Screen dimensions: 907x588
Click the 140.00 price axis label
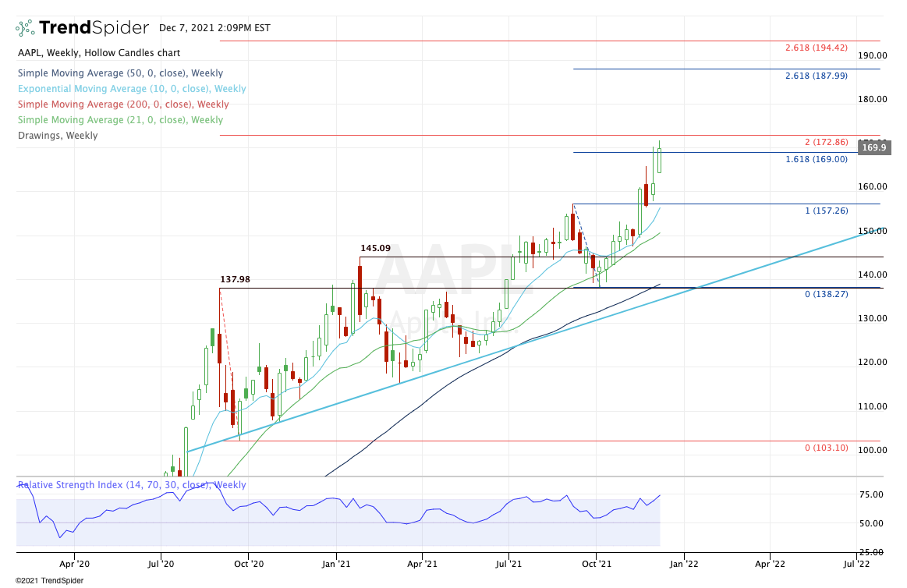[872, 274]
